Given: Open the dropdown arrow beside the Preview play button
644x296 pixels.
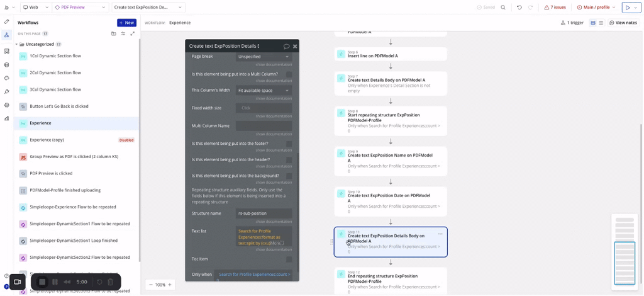Looking at the screenshot, I should coord(636,8).
